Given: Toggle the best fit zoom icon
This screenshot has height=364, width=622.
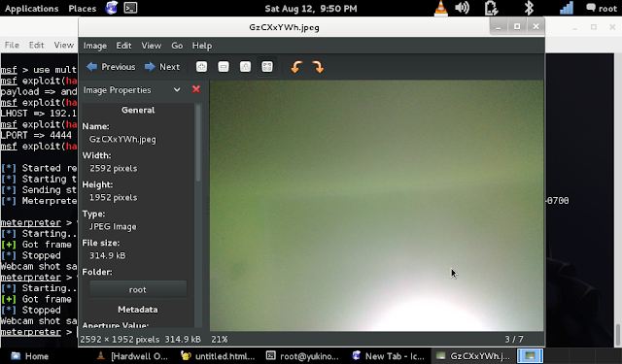Looking at the screenshot, I should point(267,67).
